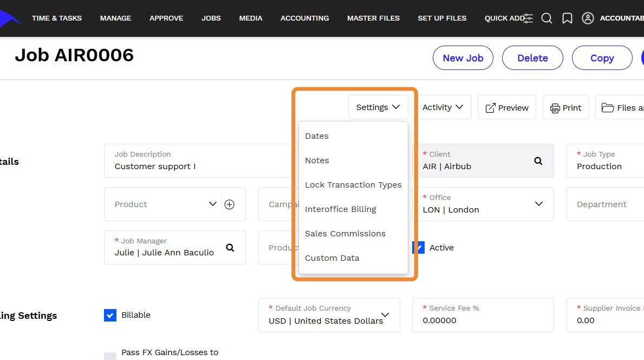Toggle the Active checkbox
644x360 pixels.
419,247
